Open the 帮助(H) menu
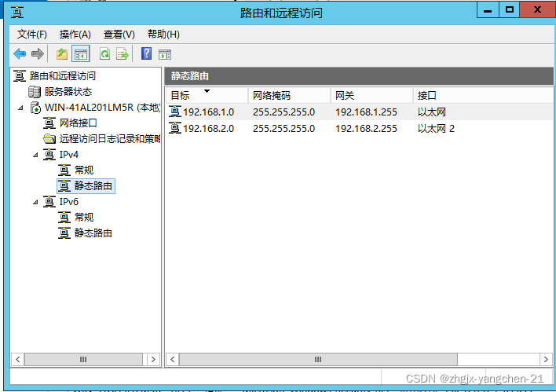Image resolution: width=556 pixels, height=392 pixels. (163, 35)
